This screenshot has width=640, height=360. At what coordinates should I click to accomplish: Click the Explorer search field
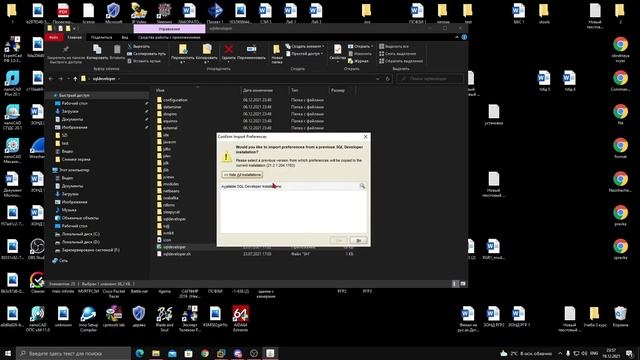[430, 79]
